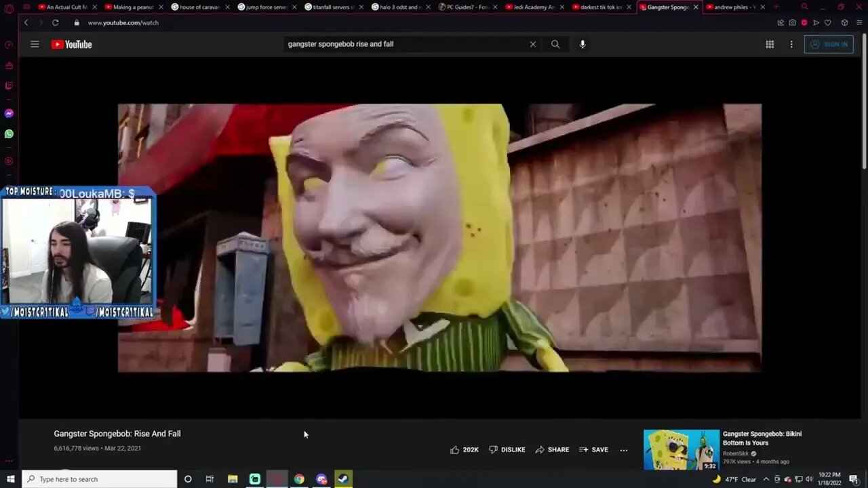Open the Opera GX logo menu
Screen dimensions: 868x488
click(9, 7)
